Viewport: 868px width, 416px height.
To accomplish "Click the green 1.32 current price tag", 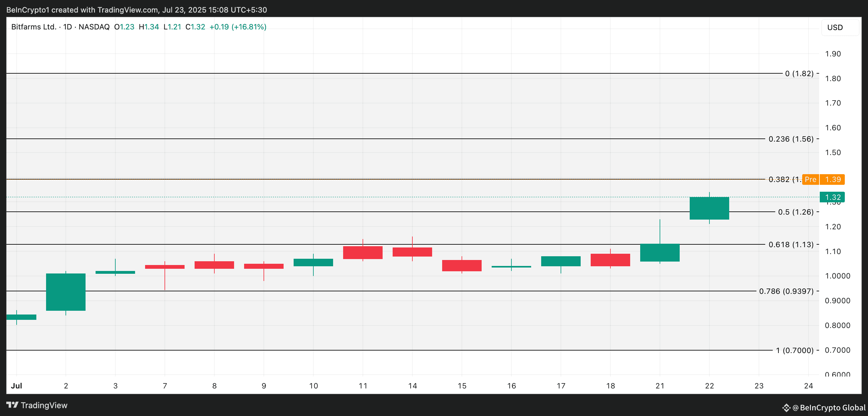I will (832, 197).
